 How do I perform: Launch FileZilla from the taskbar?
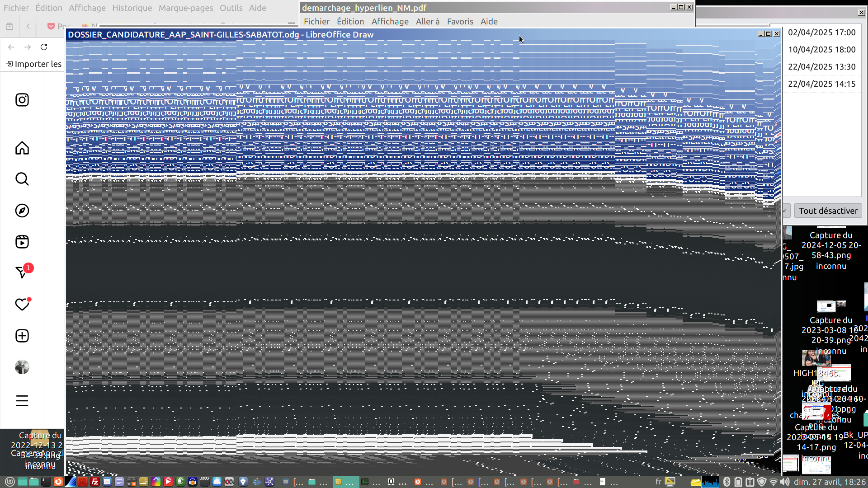tap(95, 482)
